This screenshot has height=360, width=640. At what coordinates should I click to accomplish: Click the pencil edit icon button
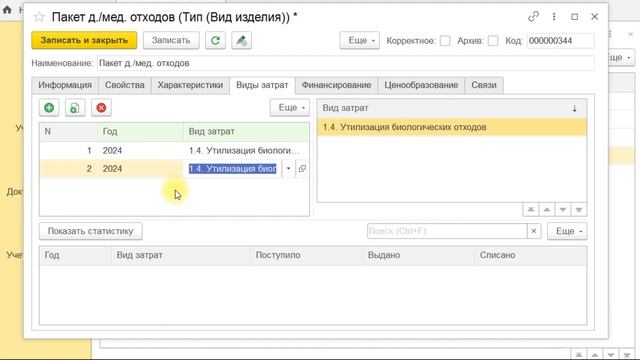coord(241,40)
